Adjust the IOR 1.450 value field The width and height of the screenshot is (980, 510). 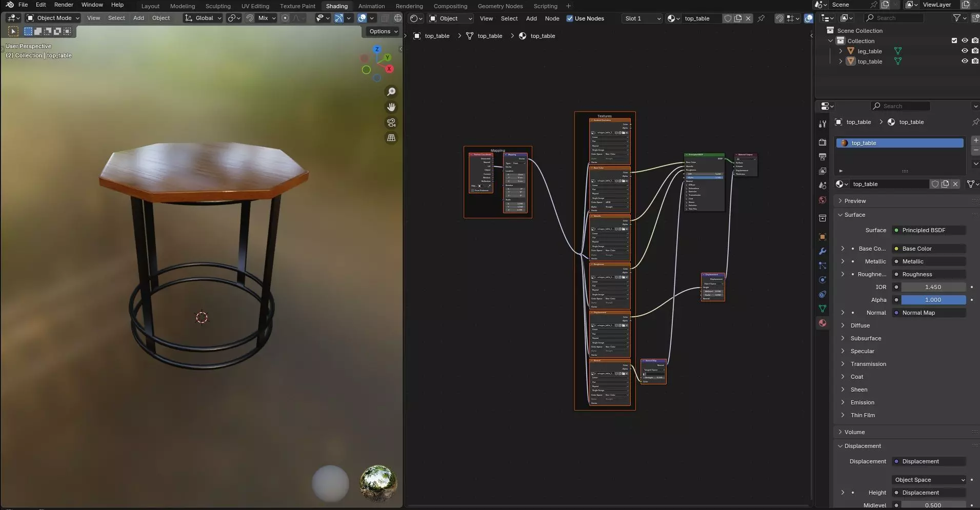pos(933,287)
